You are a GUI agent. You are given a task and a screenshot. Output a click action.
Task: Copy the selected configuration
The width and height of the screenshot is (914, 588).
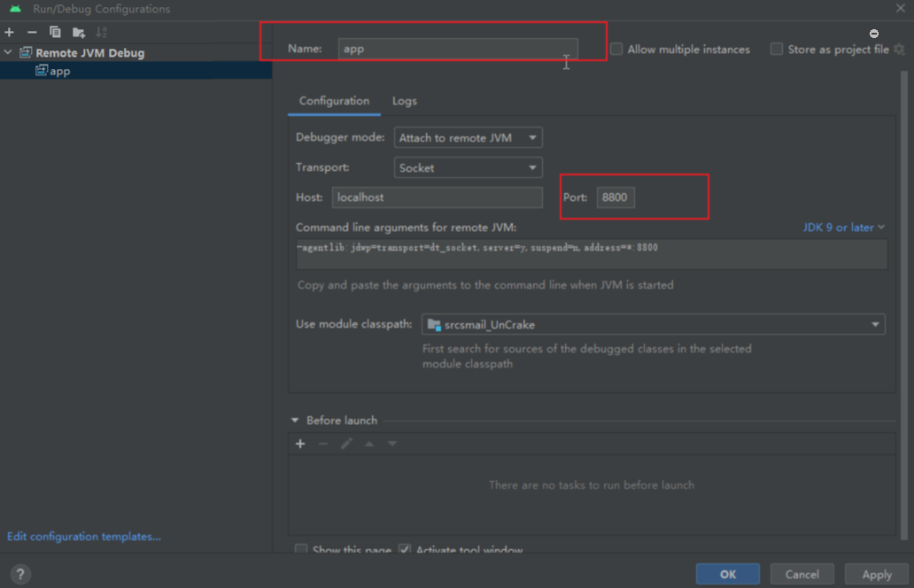55,32
